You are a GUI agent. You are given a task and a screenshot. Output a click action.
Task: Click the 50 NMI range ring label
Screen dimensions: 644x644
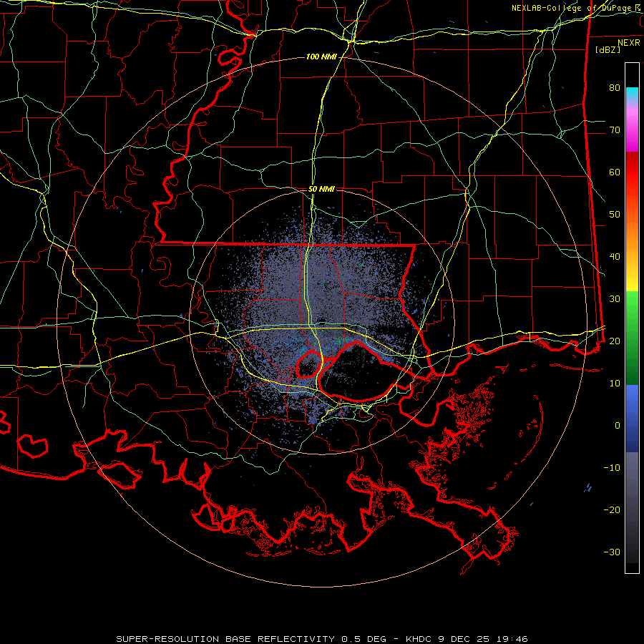click(321, 190)
